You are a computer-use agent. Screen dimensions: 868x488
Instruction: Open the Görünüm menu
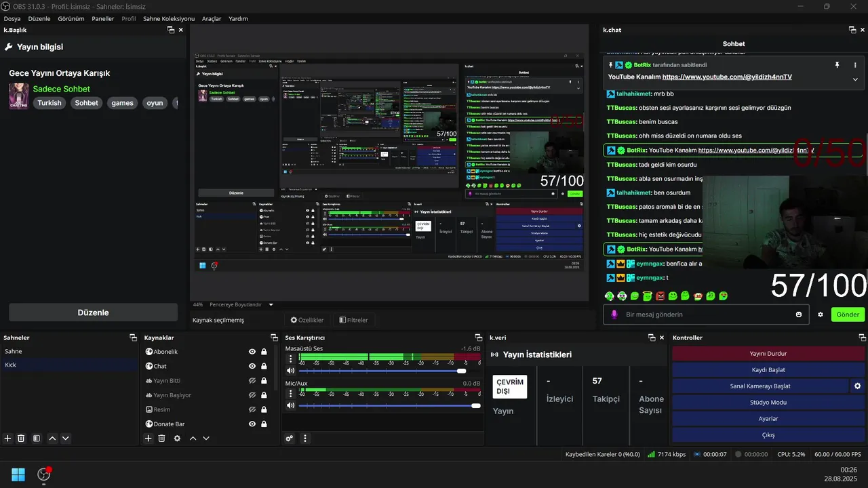coord(71,19)
